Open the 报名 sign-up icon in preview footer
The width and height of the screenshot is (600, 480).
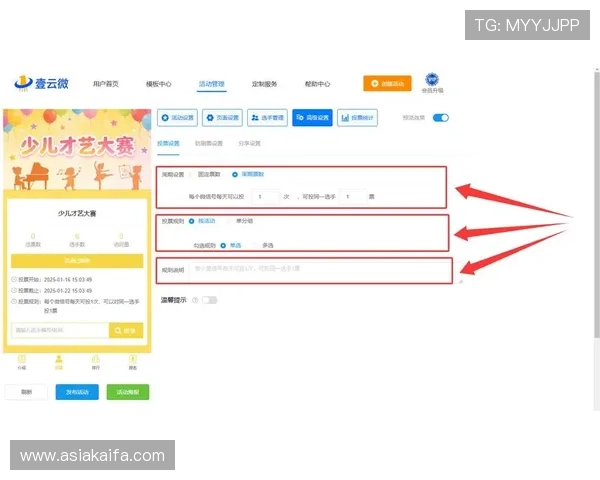(132, 362)
